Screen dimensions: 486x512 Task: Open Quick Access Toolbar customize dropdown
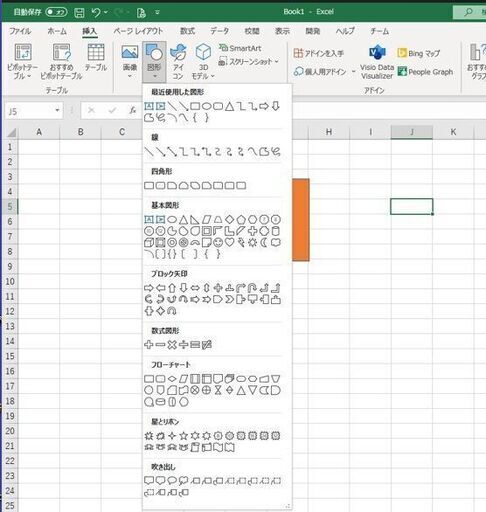(157, 13)
